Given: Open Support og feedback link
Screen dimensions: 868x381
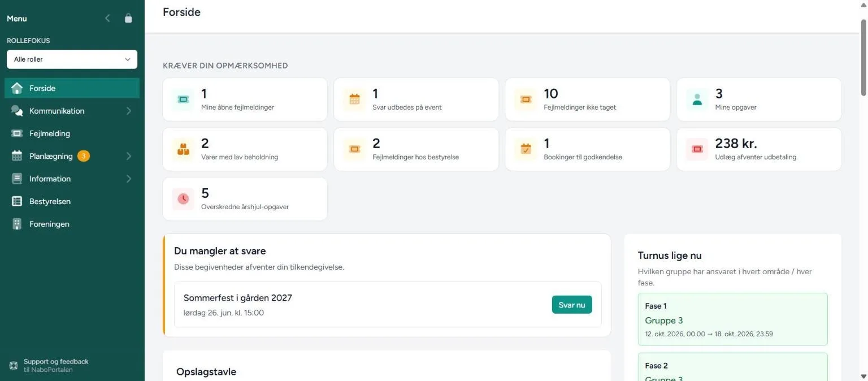Looking at the screenshot, I should [56, 366].
